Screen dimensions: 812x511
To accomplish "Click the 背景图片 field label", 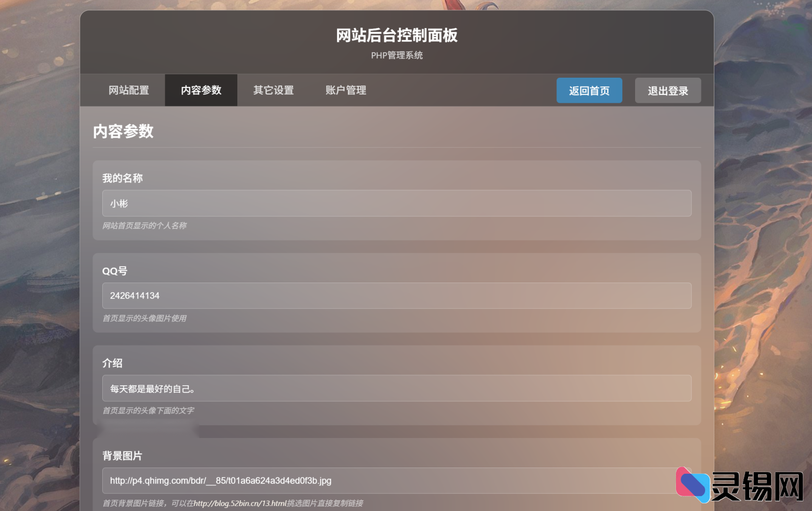I will (123, 456).
